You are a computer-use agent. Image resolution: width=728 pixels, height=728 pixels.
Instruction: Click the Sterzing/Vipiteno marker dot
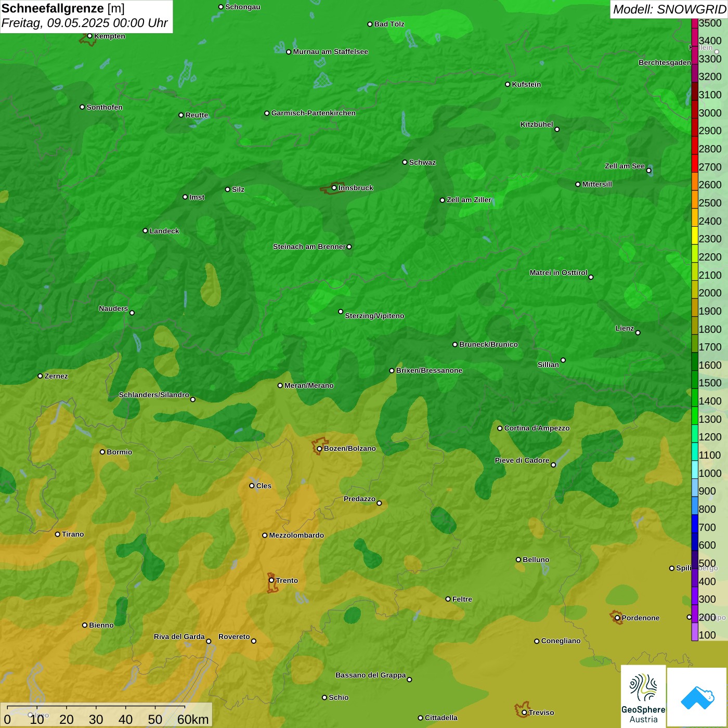(x=341, y=311)
